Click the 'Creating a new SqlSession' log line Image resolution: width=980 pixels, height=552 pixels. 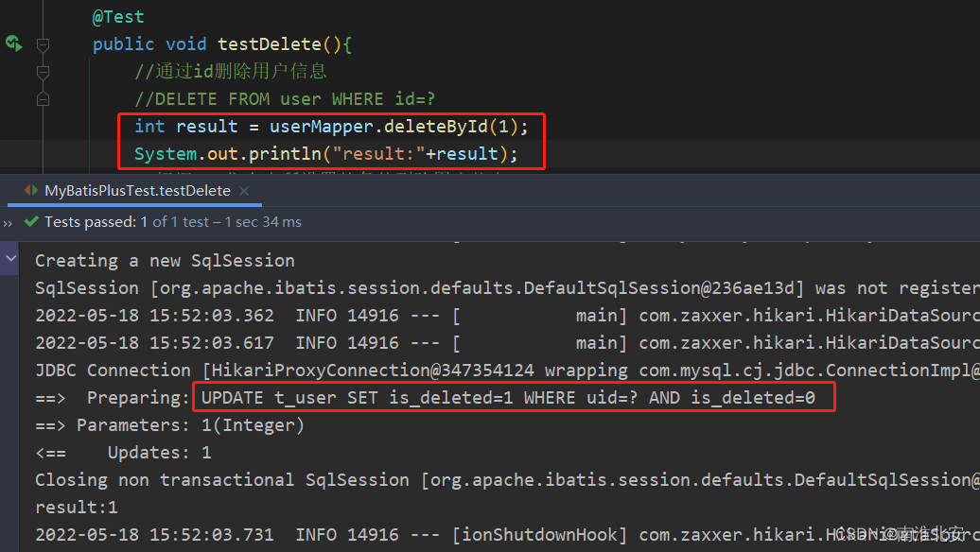[x=165, y=260]
